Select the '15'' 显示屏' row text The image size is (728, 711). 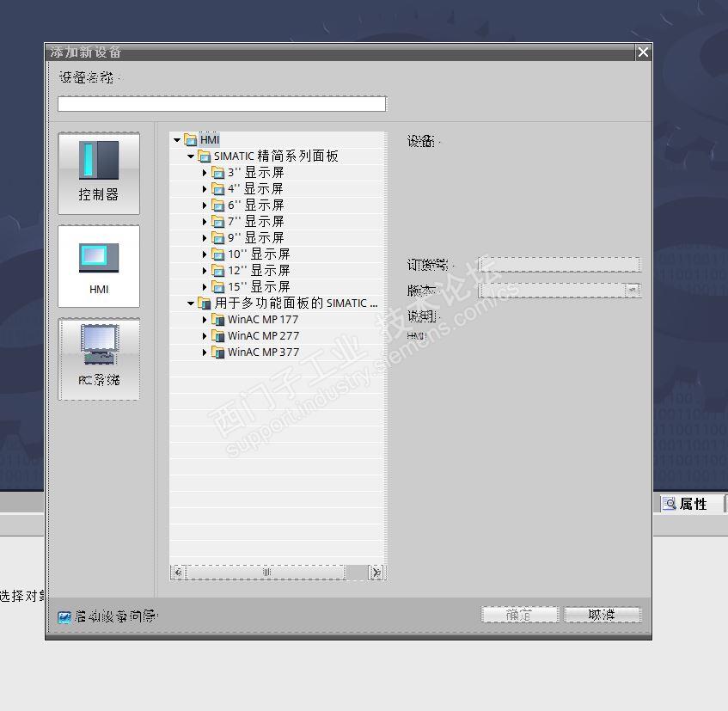pos(259,286)
